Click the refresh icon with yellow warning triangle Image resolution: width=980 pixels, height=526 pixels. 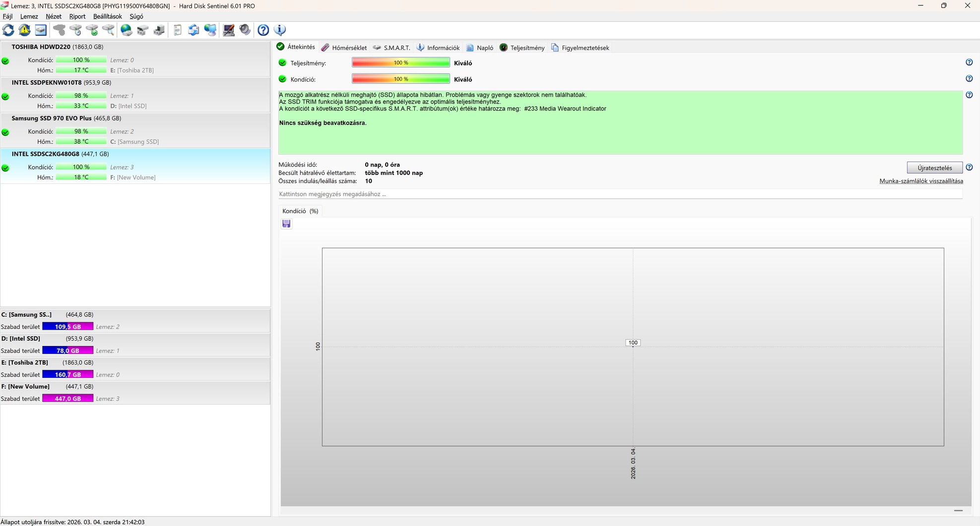[x=24, y=30]
